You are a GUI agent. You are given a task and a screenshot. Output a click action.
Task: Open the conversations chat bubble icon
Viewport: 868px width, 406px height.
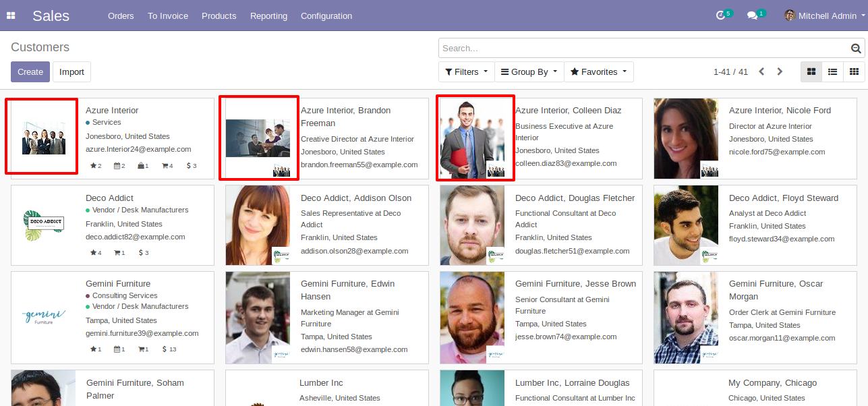(753, 16)
